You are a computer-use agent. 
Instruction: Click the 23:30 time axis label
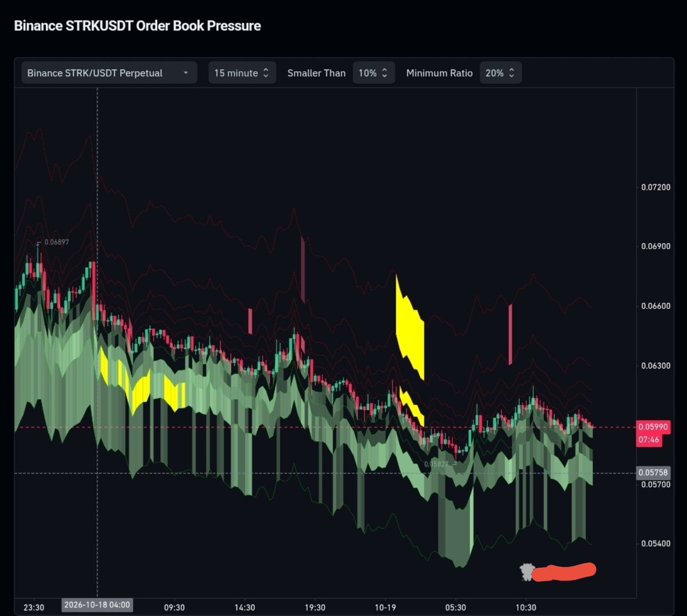[x=34, y=607]
